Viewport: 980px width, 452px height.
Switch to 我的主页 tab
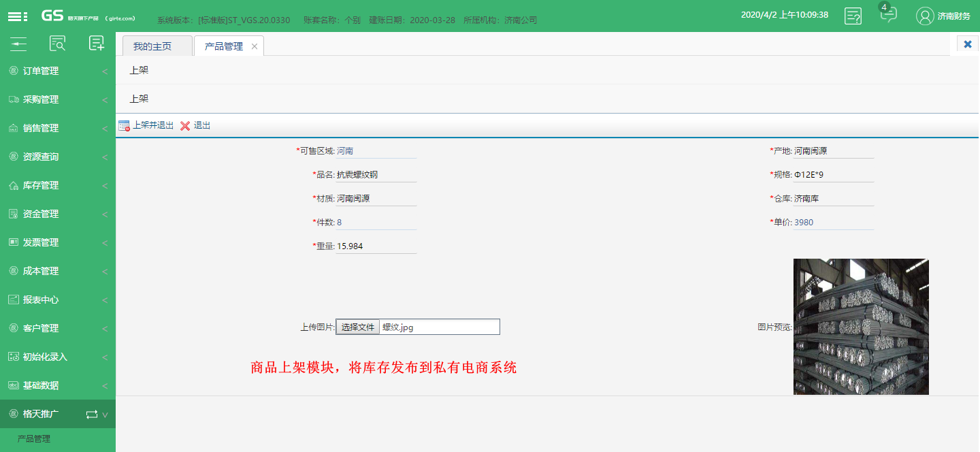pyautogui.click(x=157, y=46)
